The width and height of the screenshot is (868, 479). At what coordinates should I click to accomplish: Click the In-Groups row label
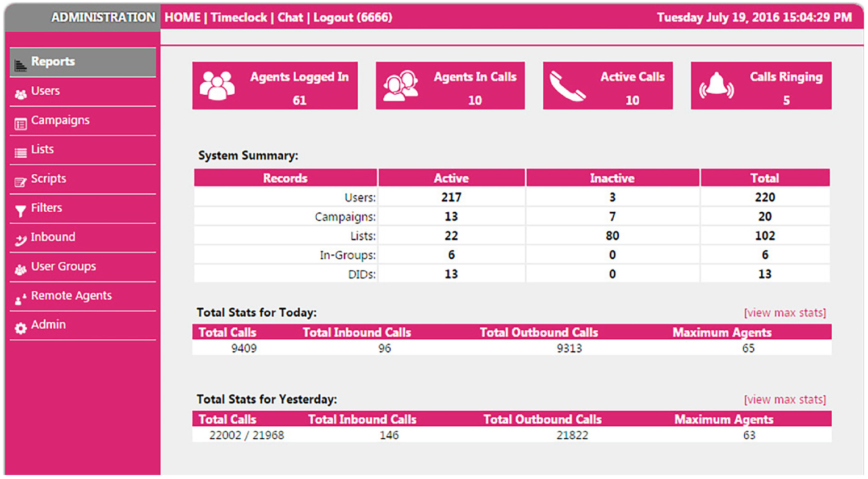(x=347, y=255)
